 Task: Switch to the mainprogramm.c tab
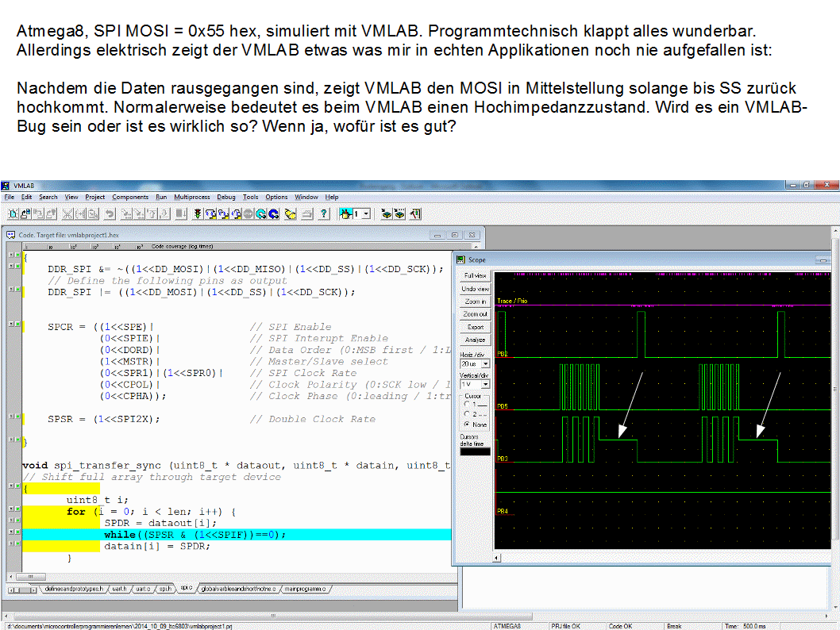coord(306,589)
